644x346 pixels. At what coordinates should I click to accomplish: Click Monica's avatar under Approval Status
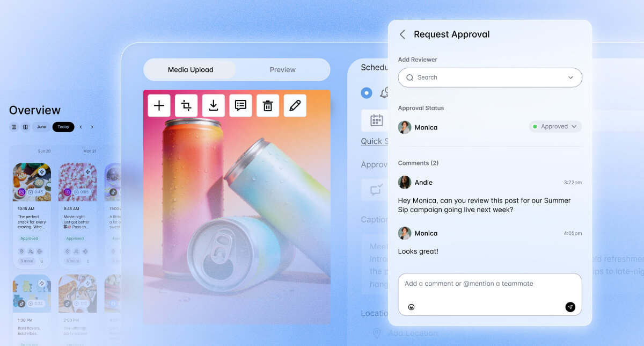coord(405,127)
